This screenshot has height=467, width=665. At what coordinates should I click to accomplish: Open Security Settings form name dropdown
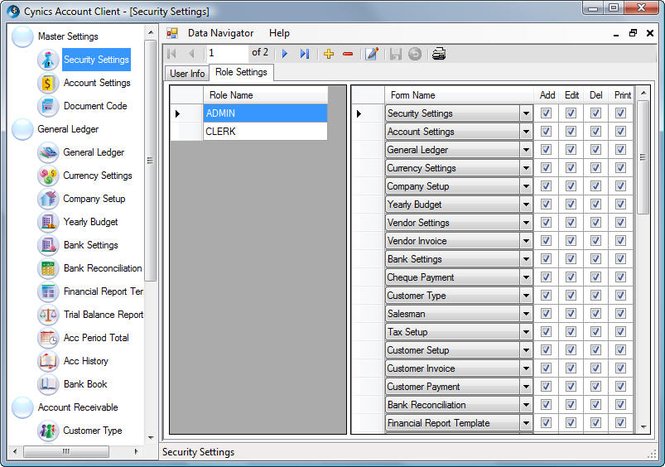click(x=526, y=113)
